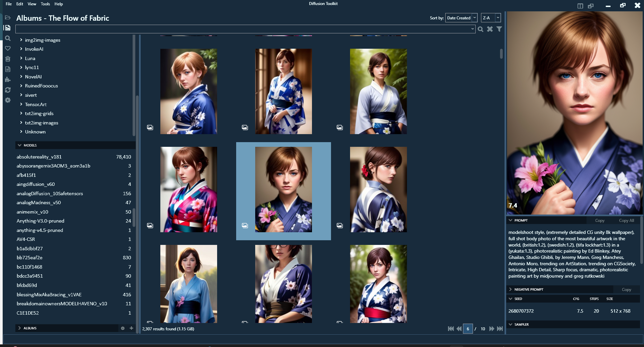Open the models puzzle piece icon
644x347 pixels.
(8, 79)
